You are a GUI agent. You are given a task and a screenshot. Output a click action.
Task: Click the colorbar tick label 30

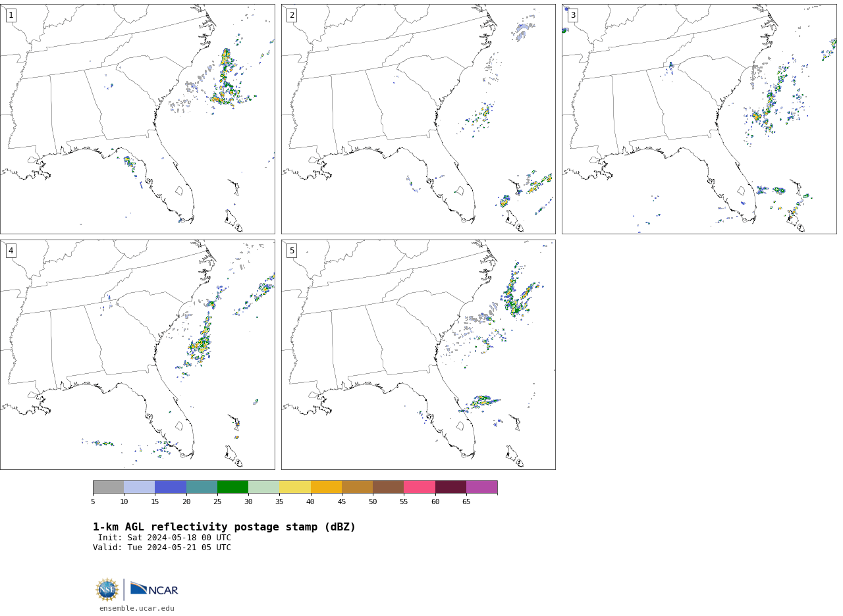click(248, 501)
